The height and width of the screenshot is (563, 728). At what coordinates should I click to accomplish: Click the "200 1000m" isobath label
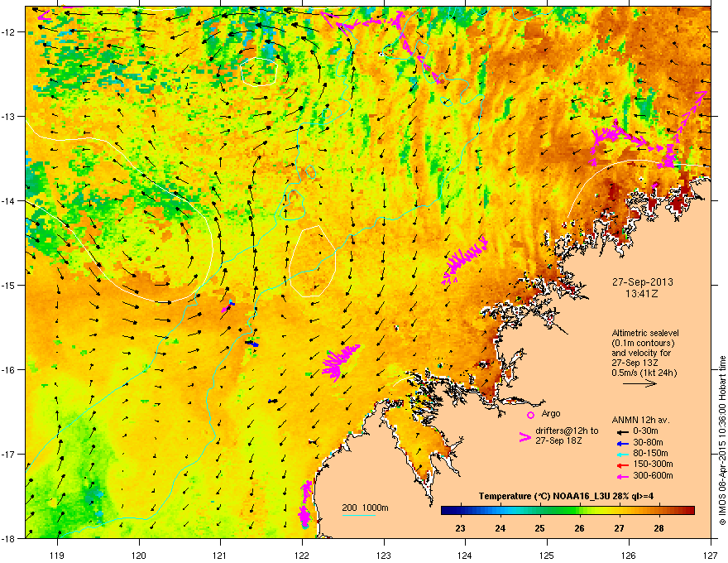click(365, 508)
